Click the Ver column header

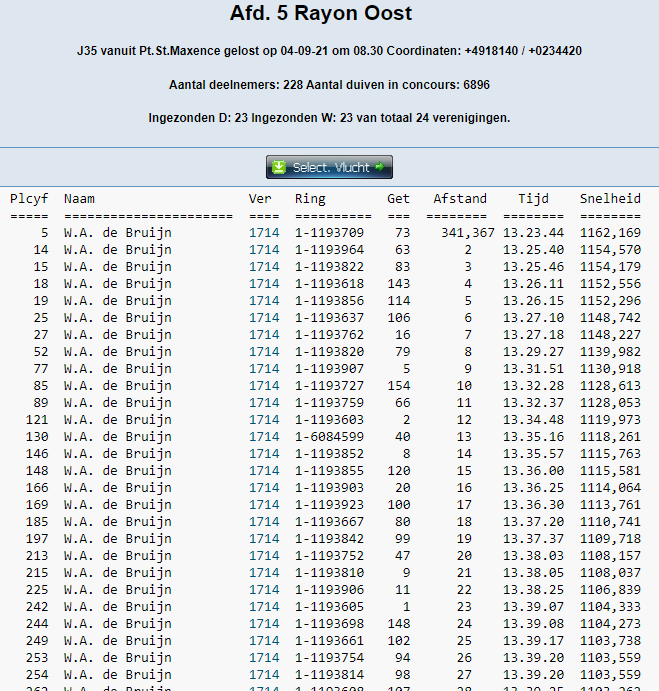[260, 199]
